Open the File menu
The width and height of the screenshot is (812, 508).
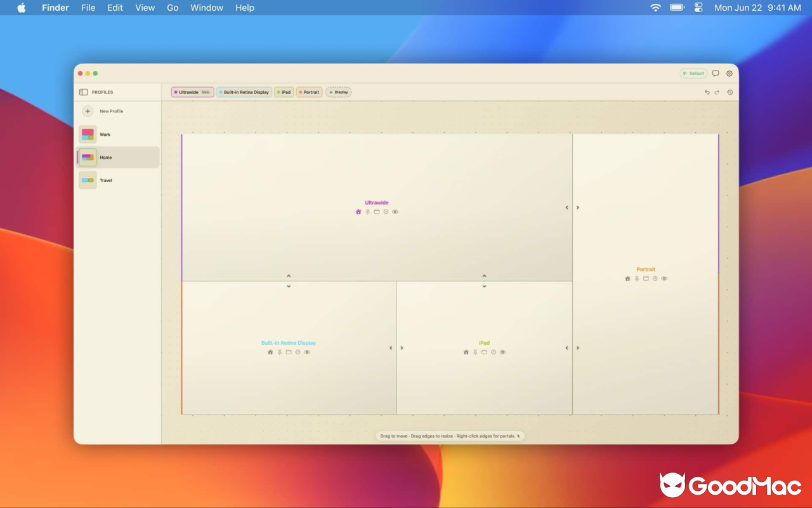88,8
